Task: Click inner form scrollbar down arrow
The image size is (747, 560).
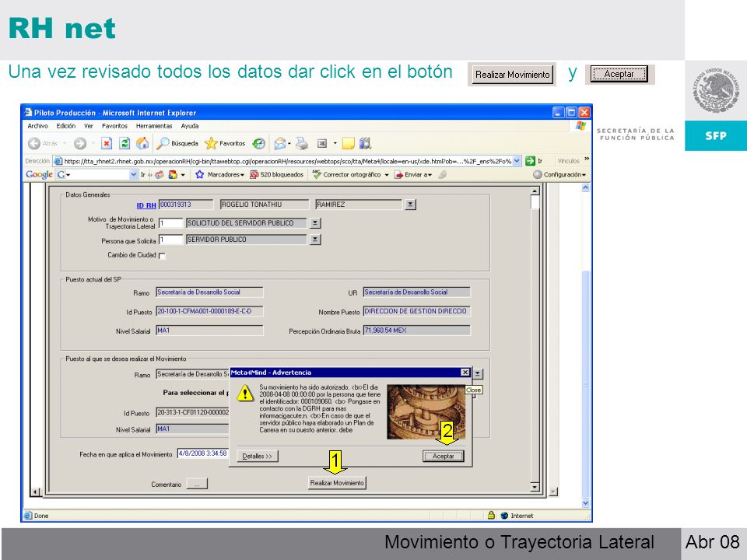Action: tap(535, 487)
